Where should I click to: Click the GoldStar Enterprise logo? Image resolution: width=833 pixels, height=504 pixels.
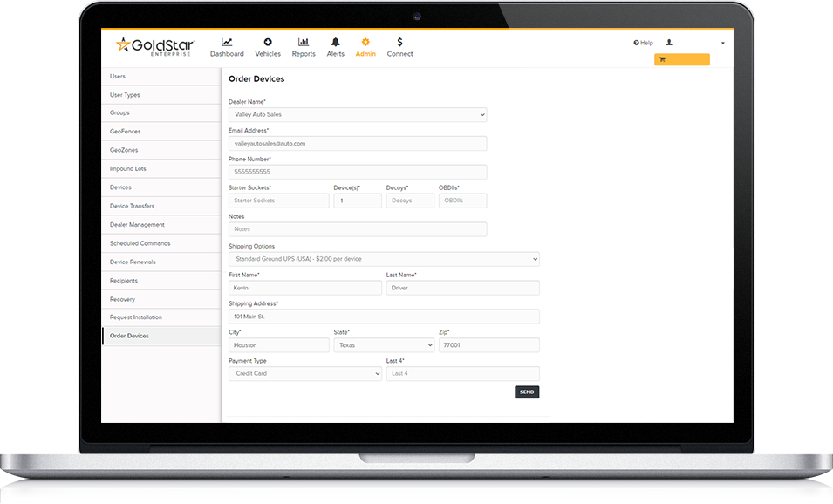(155, 46)
